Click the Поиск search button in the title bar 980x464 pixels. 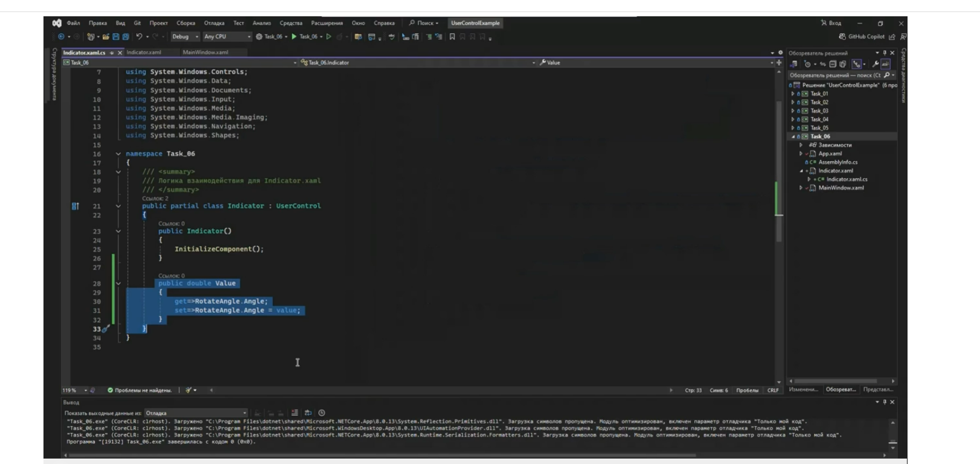(424, 23)
